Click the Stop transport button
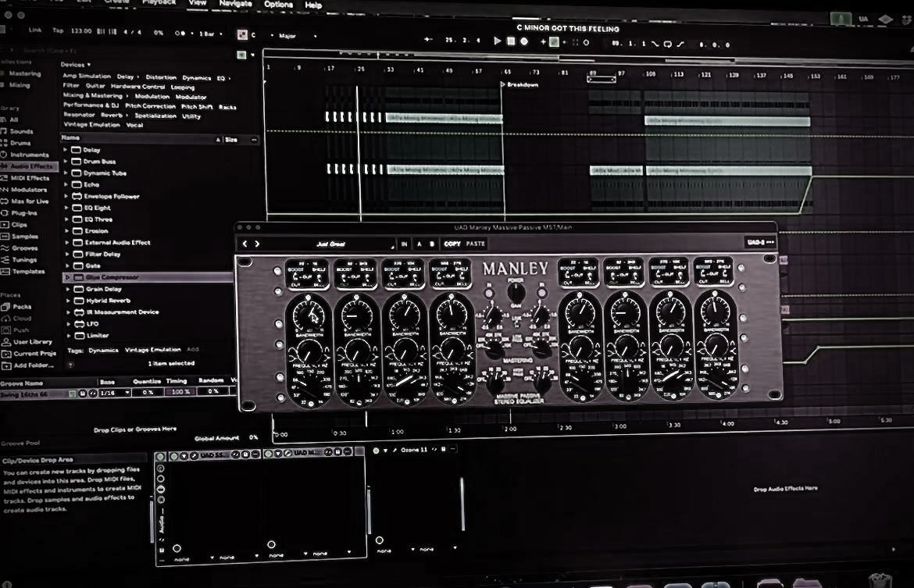 click(511, 41)
